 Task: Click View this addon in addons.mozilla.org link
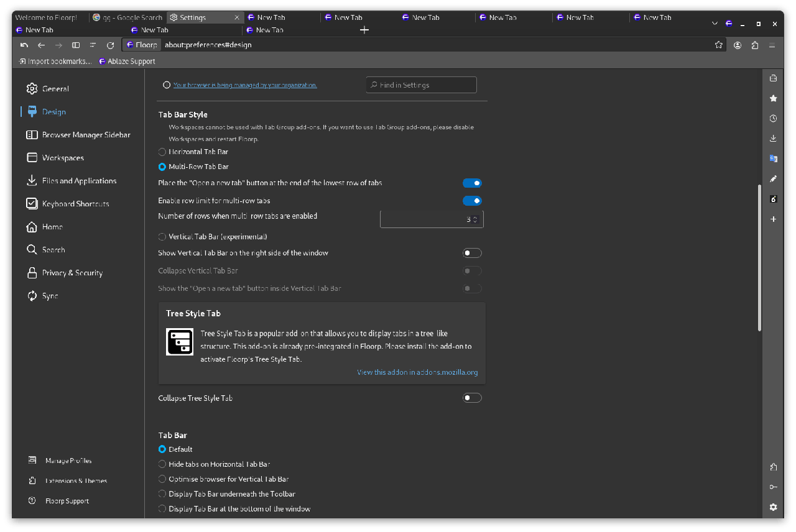pos(417,372)
